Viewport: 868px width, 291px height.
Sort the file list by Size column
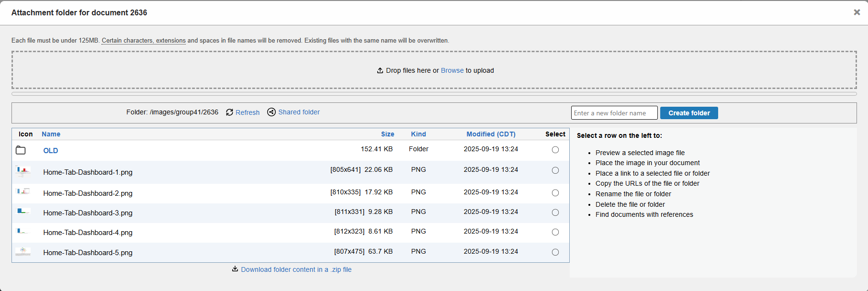(x=387, y=134)
